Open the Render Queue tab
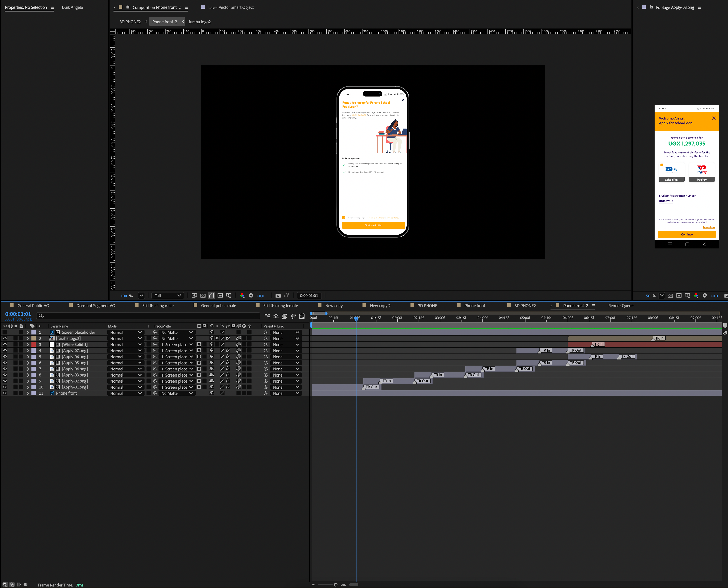 click(620, 306)
